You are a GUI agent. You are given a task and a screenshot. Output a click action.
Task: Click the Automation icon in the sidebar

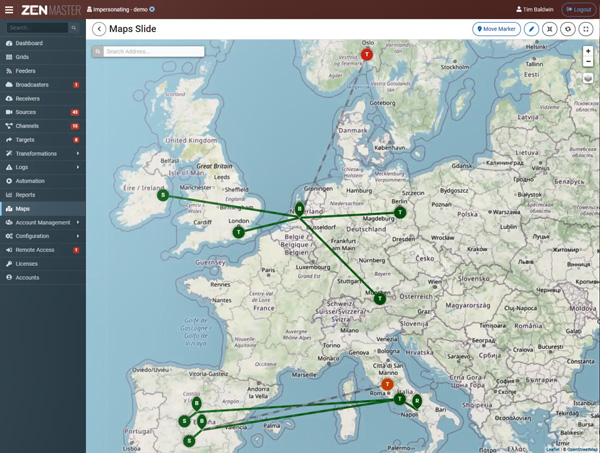pyautogui.click(x=9, y=181)
